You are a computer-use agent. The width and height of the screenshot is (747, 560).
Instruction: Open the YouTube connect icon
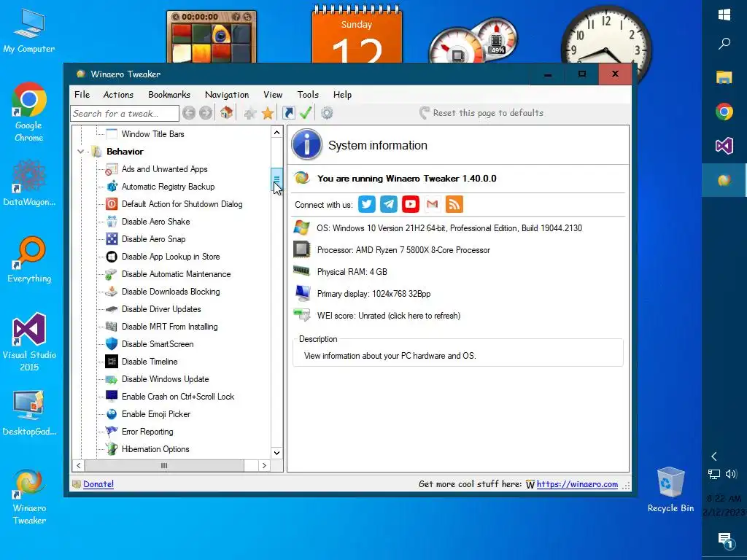coord(411,204)
